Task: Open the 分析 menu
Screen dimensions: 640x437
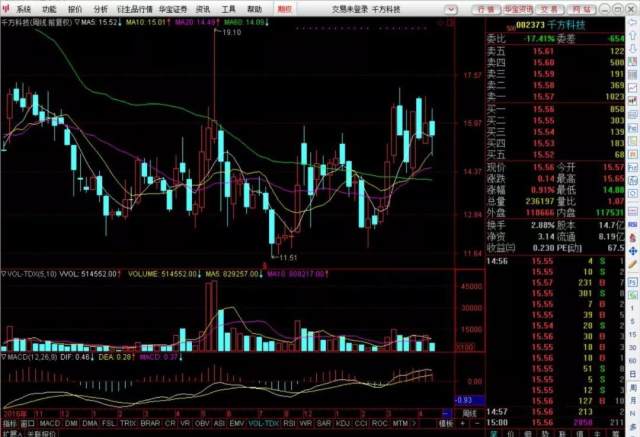Action: [x=100, y=9]
